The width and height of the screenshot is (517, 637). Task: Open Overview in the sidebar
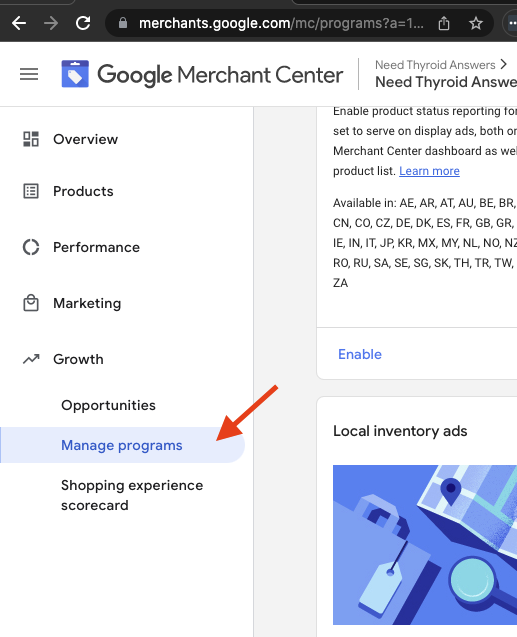point(85,139)
